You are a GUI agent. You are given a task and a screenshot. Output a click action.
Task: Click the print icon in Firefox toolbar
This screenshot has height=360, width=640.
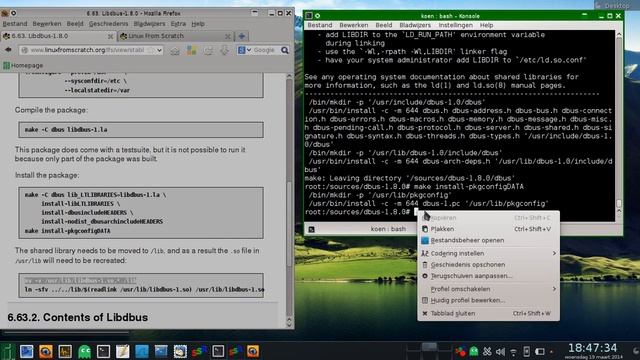(x=208, y=50)
